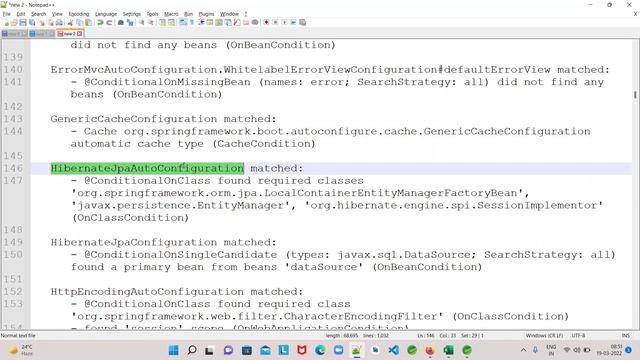Open Microsoft Edge from the taskbar
The width and height of the screenshot is (640, 360).
coord(320,350)
